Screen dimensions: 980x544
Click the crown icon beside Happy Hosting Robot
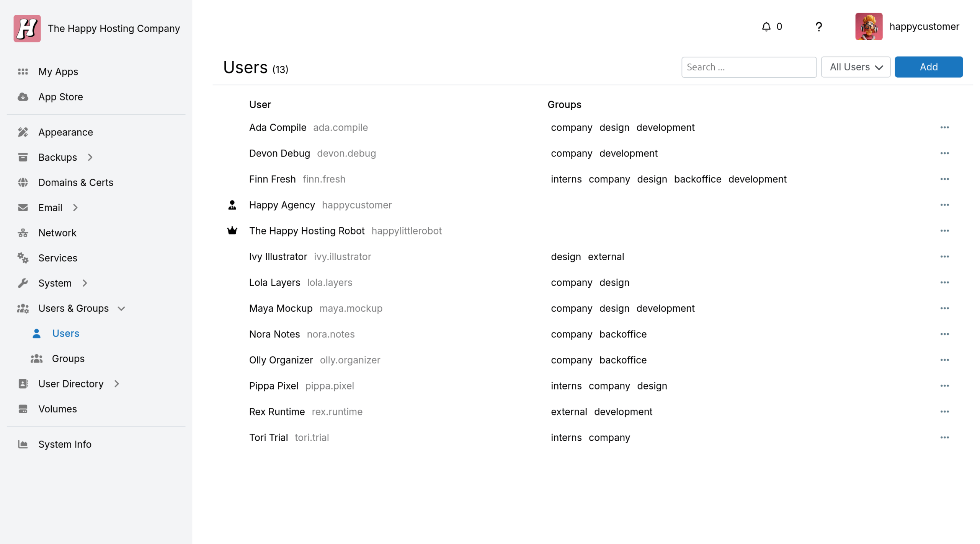click(x=232, y=231)
